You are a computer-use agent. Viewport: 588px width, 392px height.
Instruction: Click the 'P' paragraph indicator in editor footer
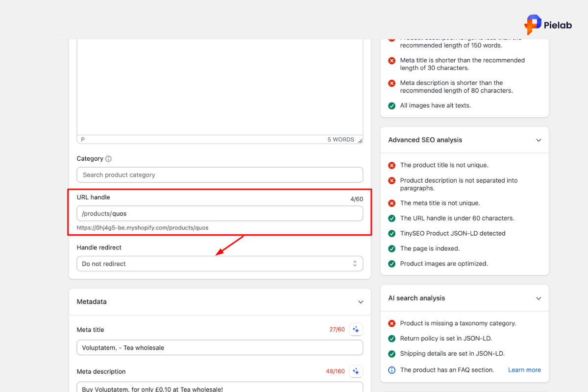pyautogui.click(x=83, y=140)
